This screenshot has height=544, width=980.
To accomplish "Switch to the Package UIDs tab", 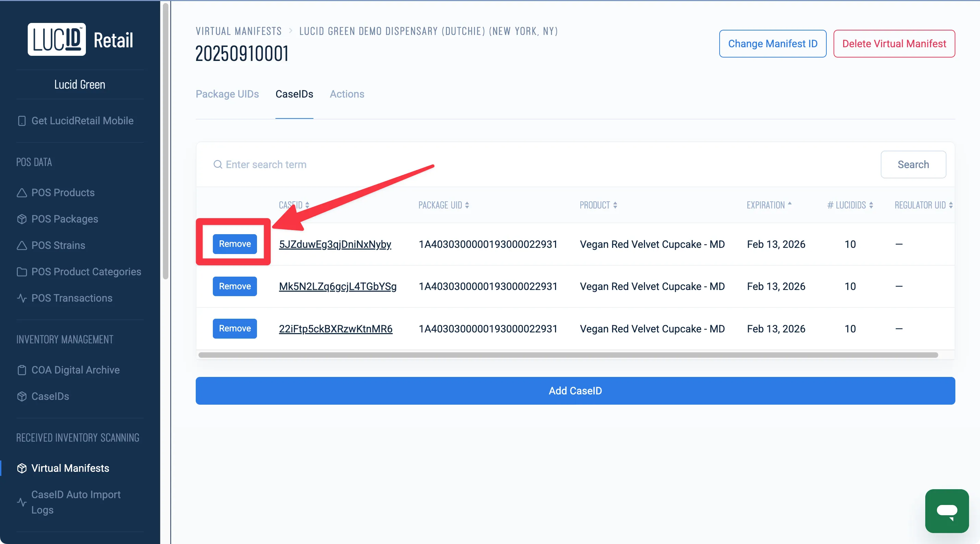I will pos(227,94).
